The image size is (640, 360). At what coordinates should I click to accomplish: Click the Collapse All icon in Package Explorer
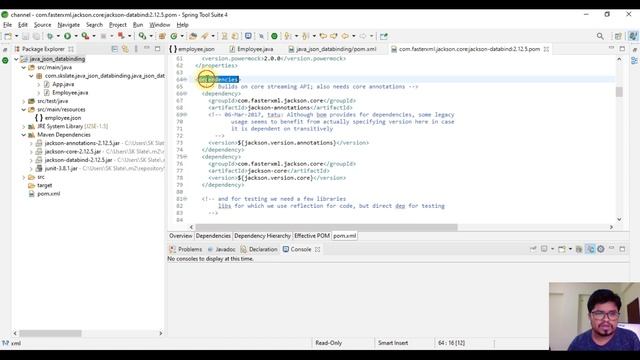click(x=115, y=49)
